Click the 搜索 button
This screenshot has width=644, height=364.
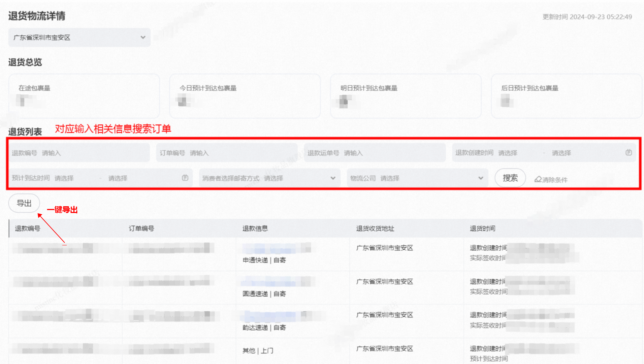pyautogui.click(x=510, y=178)
